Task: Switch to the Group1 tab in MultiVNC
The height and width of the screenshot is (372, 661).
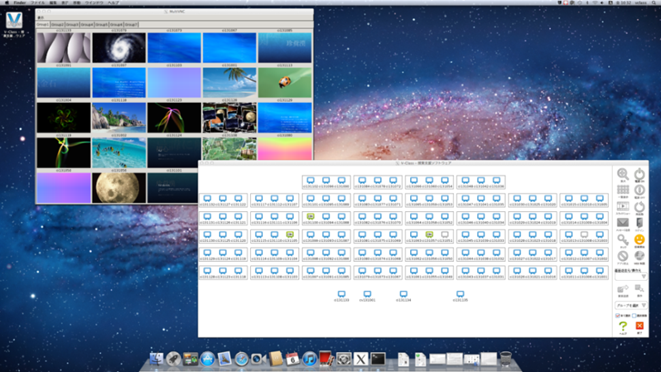Action: click(43, 24)
